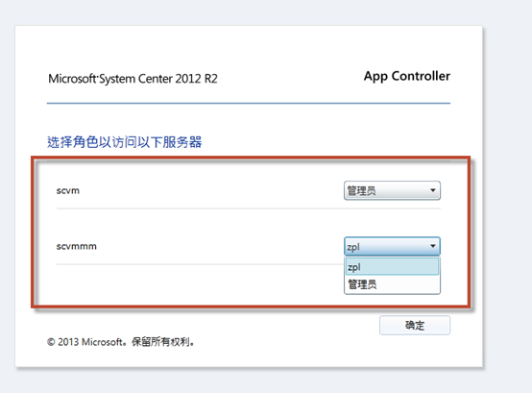Click the separator line below scvm row

coord(249,209)
